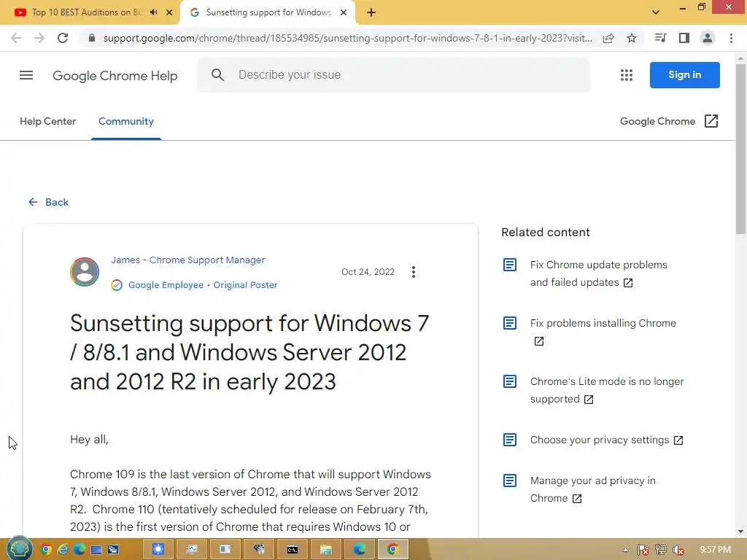Go forward in browser history
This screenshot has width=747, height=560.
[x=39, y=38]
